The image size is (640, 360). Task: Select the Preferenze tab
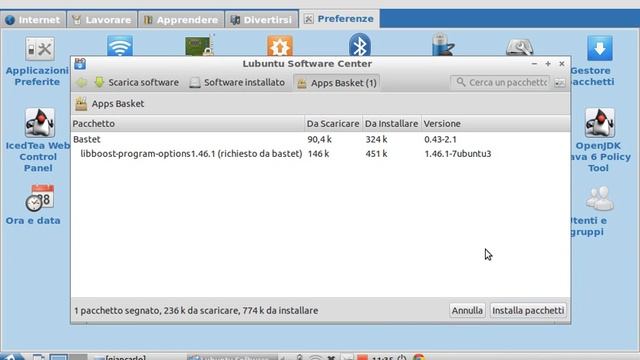click(339, 19)
